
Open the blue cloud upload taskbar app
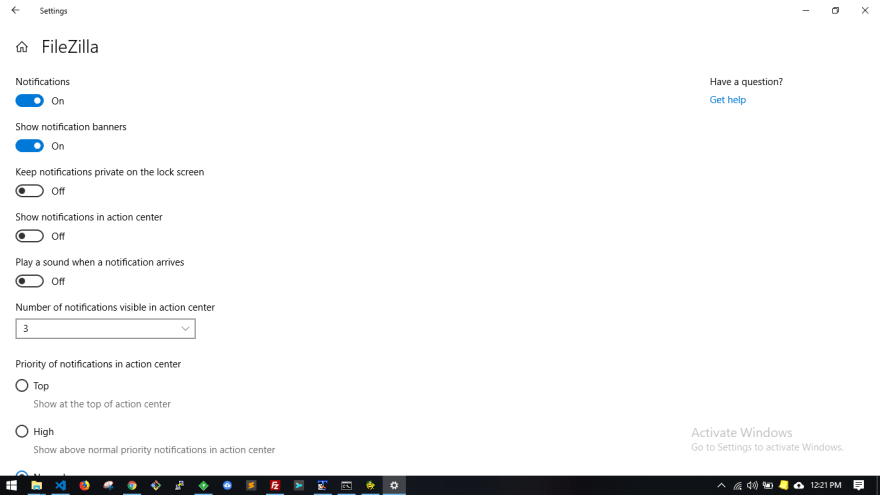pos(227,485)
